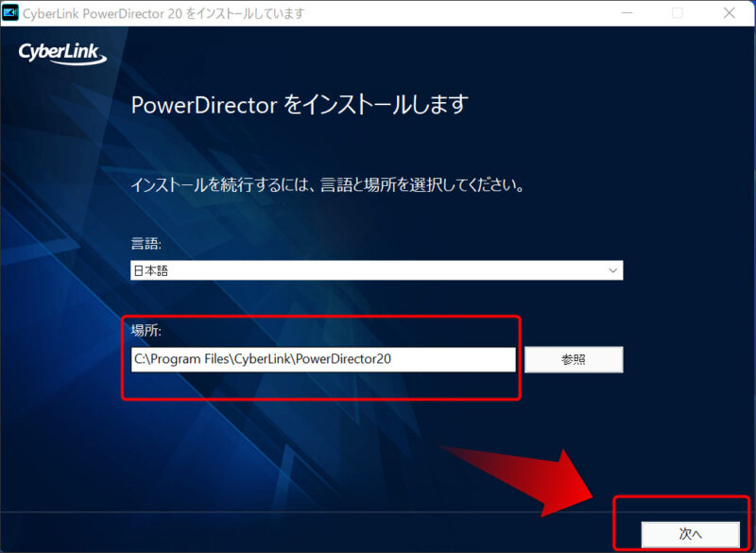Screen dimensions: 756x553
Task: Click the 参照 browse button
Action: click(x=574, y=359)
